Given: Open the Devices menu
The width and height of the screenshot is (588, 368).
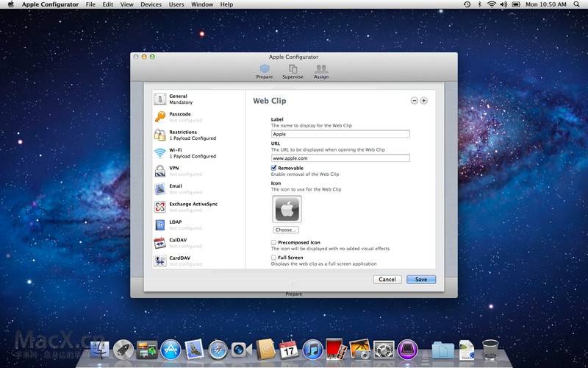Looking at the screenshot, I should click(x=151, y=4).
